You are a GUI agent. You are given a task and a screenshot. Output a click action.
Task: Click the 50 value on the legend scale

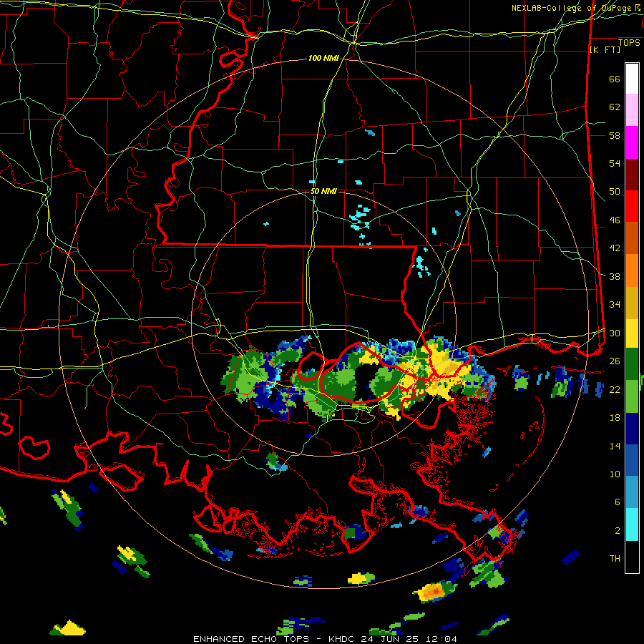click(615, 192)
